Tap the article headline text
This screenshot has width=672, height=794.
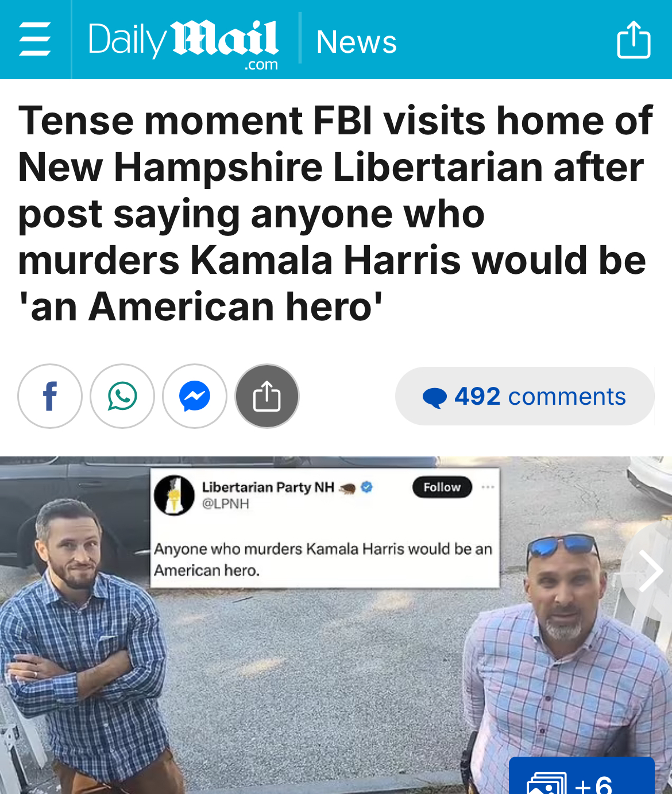(x=335, y=213)
